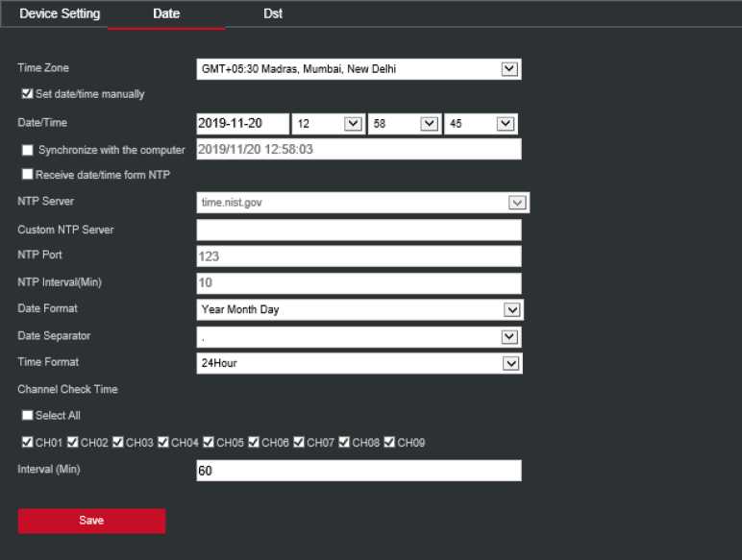Switch to the Dst tab
This screenshot has width=742, height=560.
273,14
